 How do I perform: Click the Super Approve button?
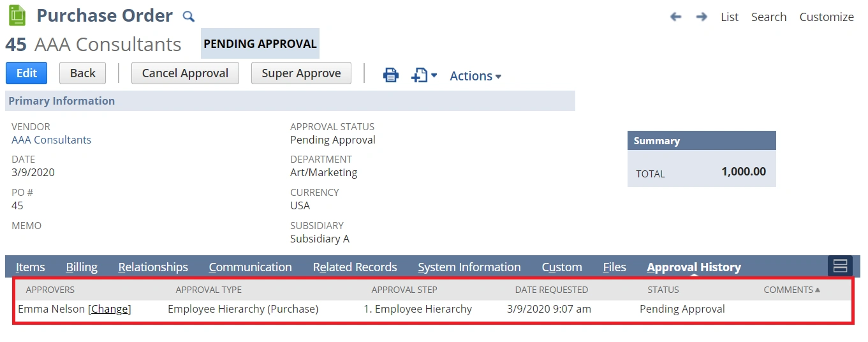coord(301,73)
